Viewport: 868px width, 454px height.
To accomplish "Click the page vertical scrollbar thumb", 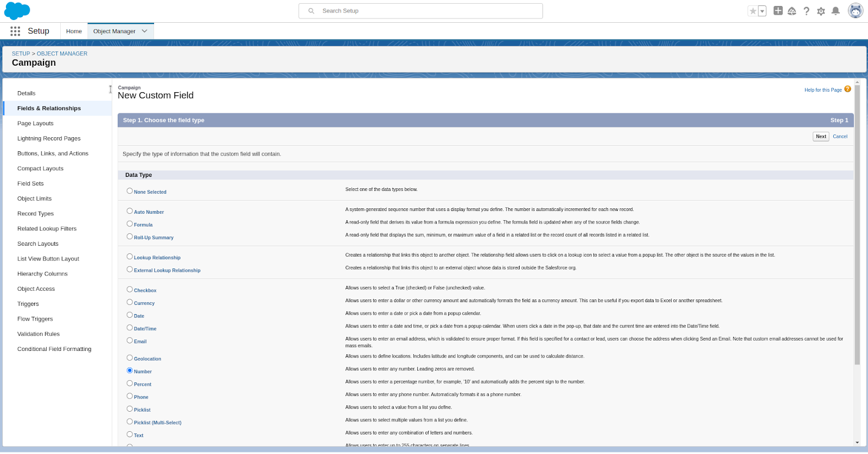I will (x=857, y=225).
